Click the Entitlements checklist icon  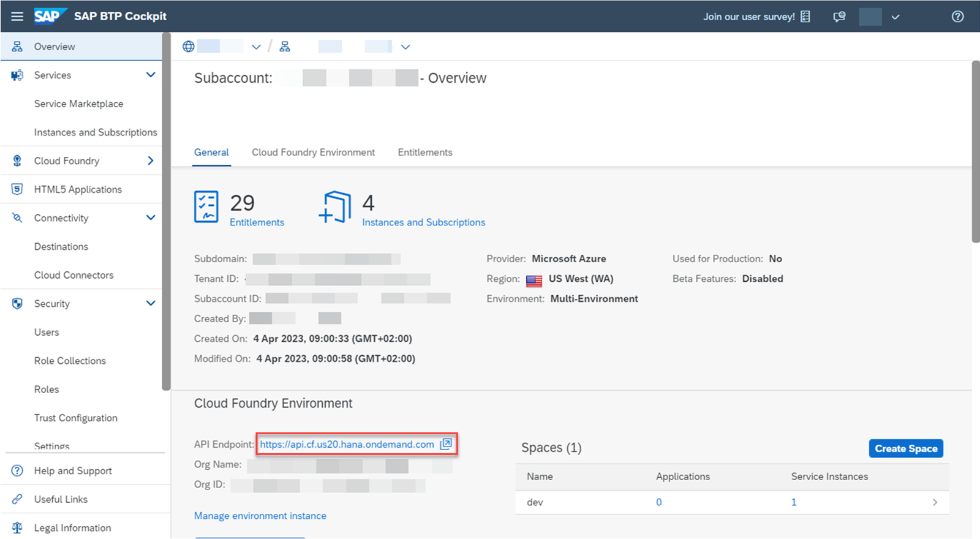click(x=206, y=206)
